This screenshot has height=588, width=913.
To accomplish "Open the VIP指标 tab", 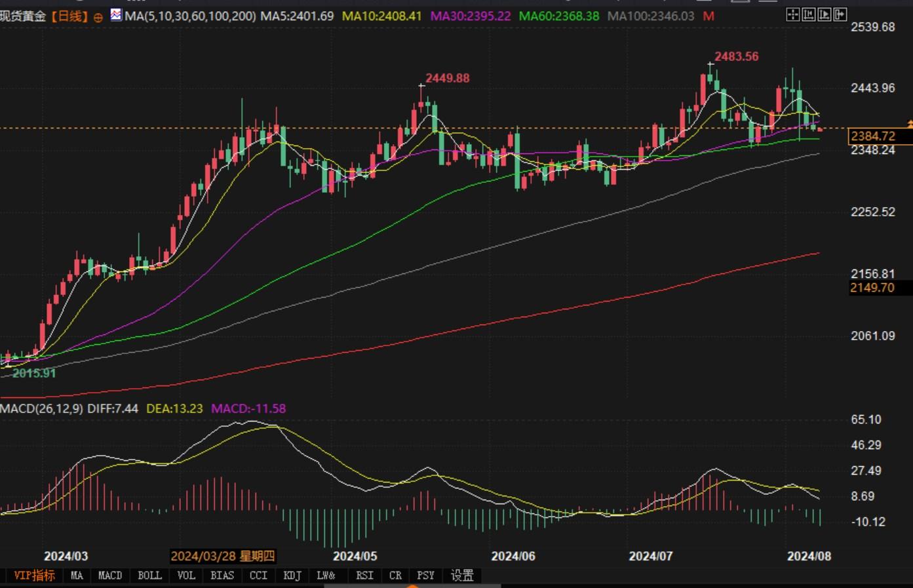I will [x=34, y=575].
